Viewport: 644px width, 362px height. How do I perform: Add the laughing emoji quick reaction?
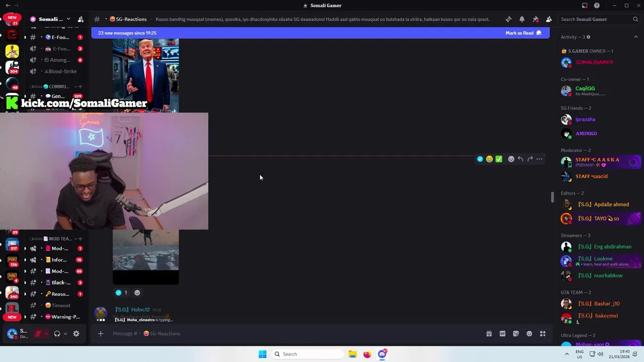point(489,159)
